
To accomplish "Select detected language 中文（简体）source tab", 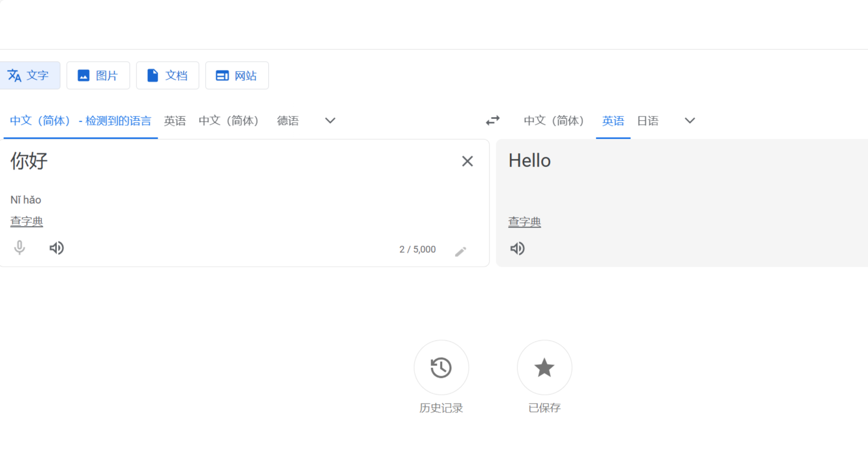I will point(81,121).
